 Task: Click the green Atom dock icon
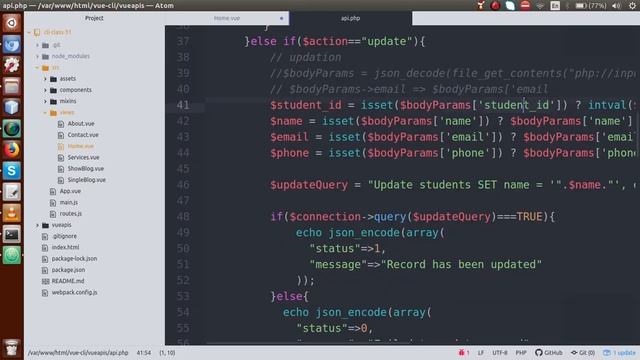11,256
